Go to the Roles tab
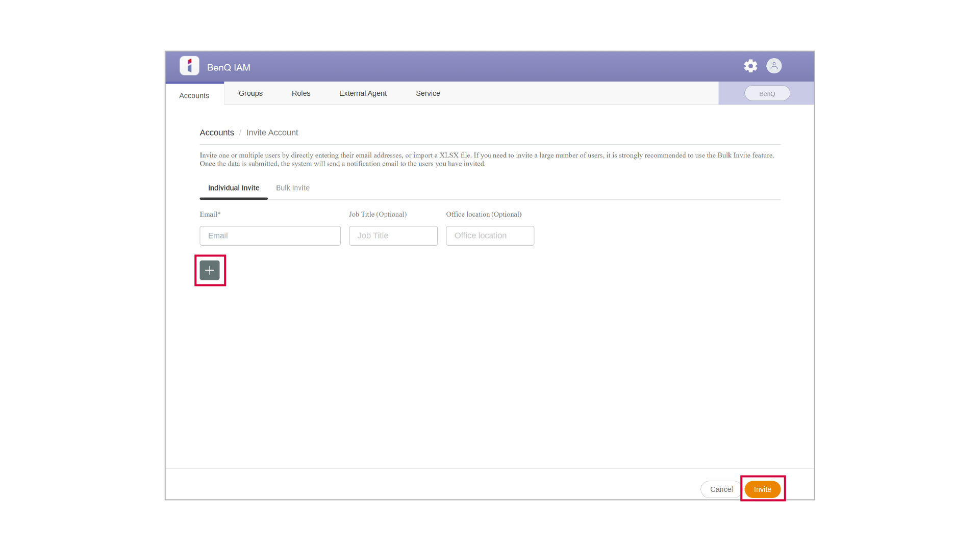 click(x=301, y=93)
